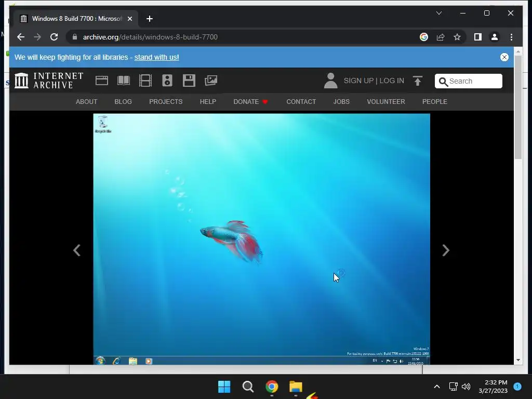
Task: View site info lock icon
Action: tap(75, 37)
